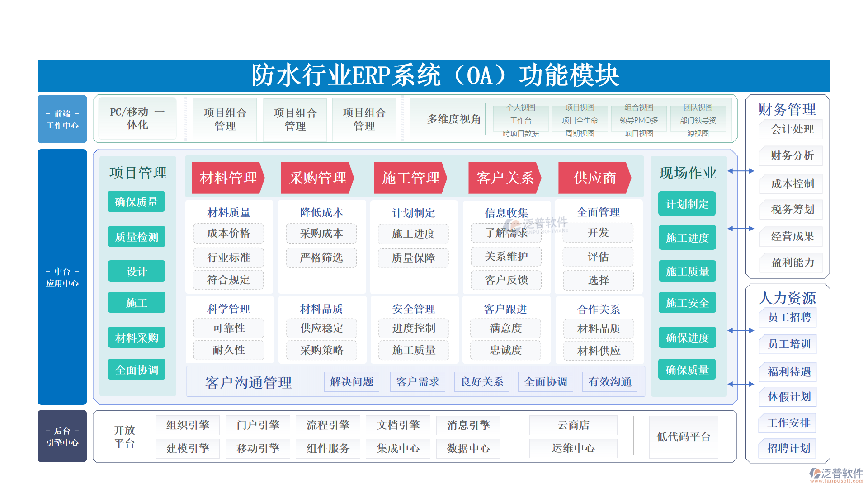Click the 材料管理 red arrow header
Viewport: 868px width, 488px height.
[228, 178]
